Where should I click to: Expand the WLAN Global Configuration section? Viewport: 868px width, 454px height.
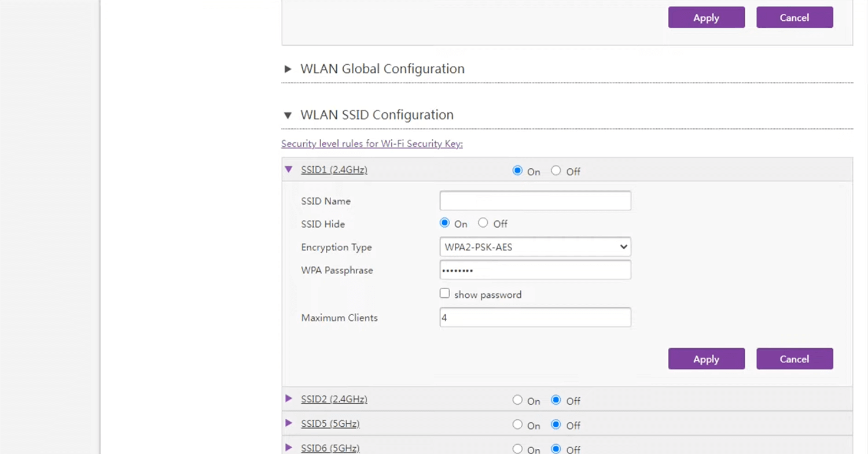(288, 69)
